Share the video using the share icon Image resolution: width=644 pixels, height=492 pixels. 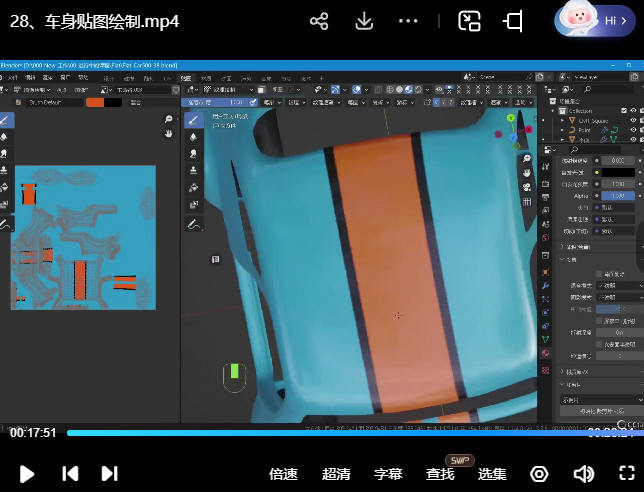click(x=319, y=21)
